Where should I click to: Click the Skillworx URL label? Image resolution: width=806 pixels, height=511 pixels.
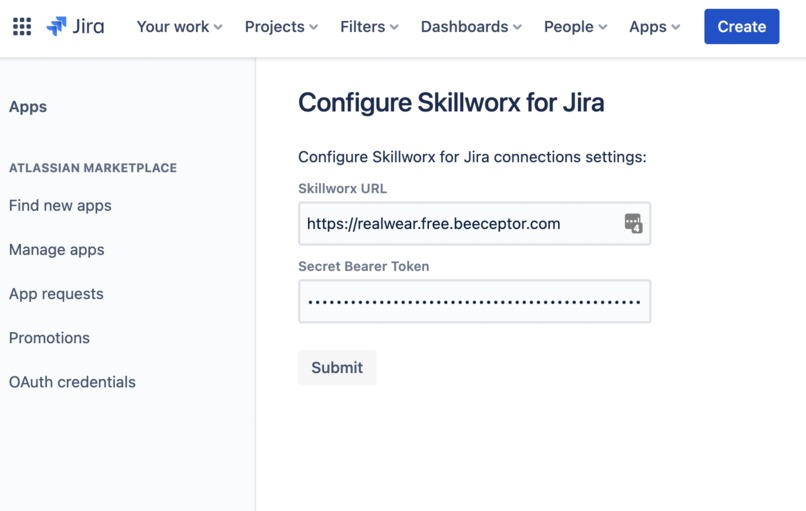(342, 189)
